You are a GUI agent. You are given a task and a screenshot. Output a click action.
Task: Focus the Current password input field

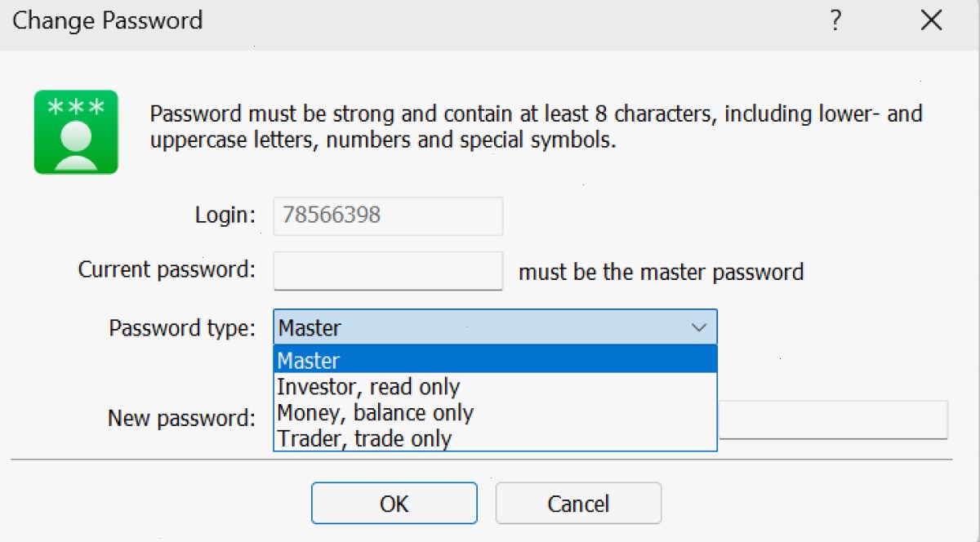pyautogui.click(x=388, y=270)
